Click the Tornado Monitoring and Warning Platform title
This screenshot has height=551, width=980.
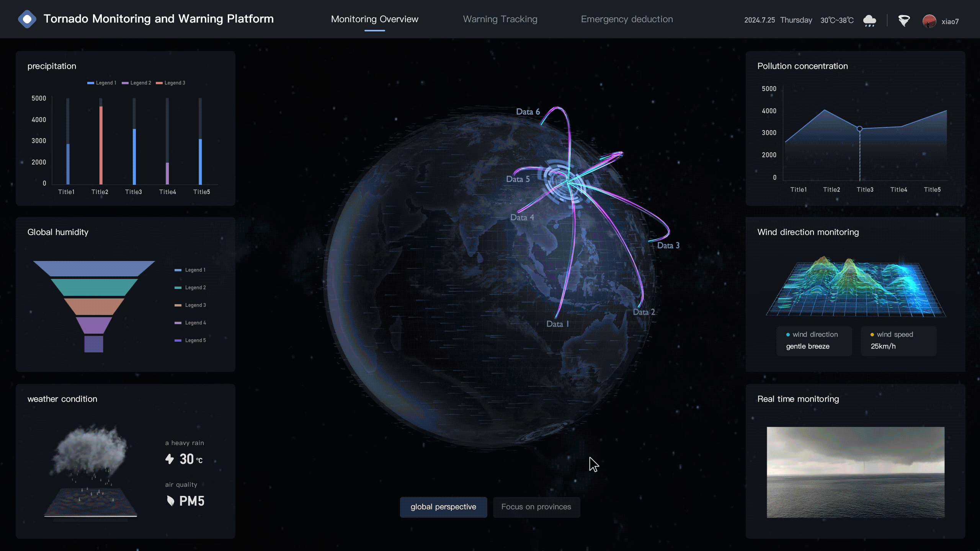158,19
